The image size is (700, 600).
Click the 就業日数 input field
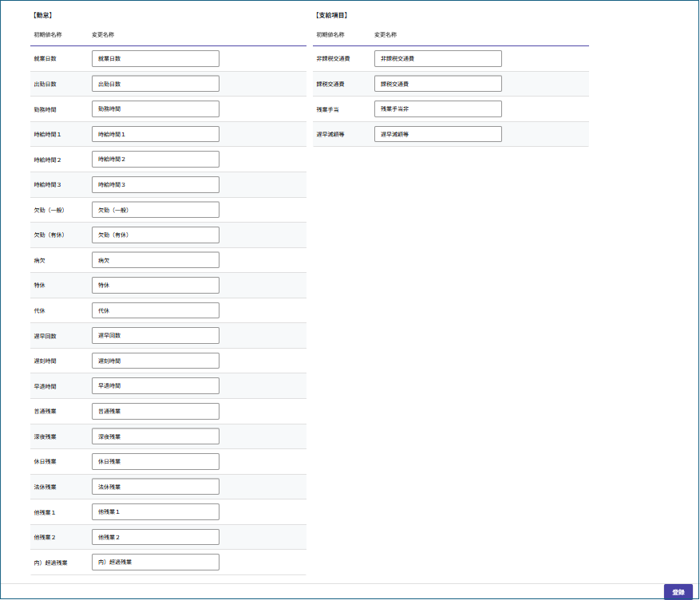pyautogui.click(x=155, y=59)
